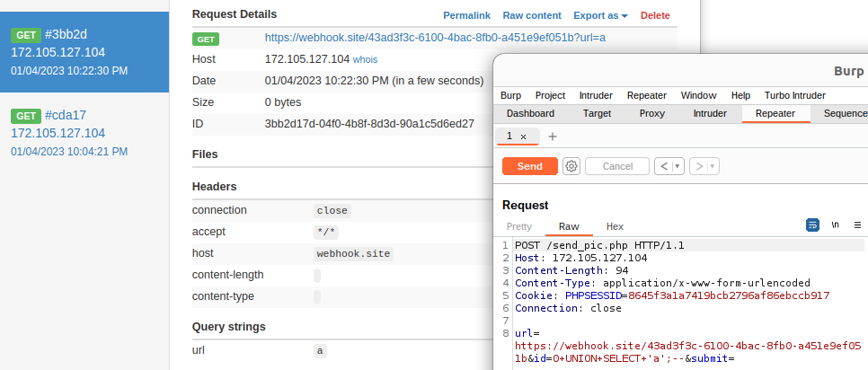Close Repeater tab 1 with the x
The width and height of the screenshot is (868, 370).
coord(523,137)
